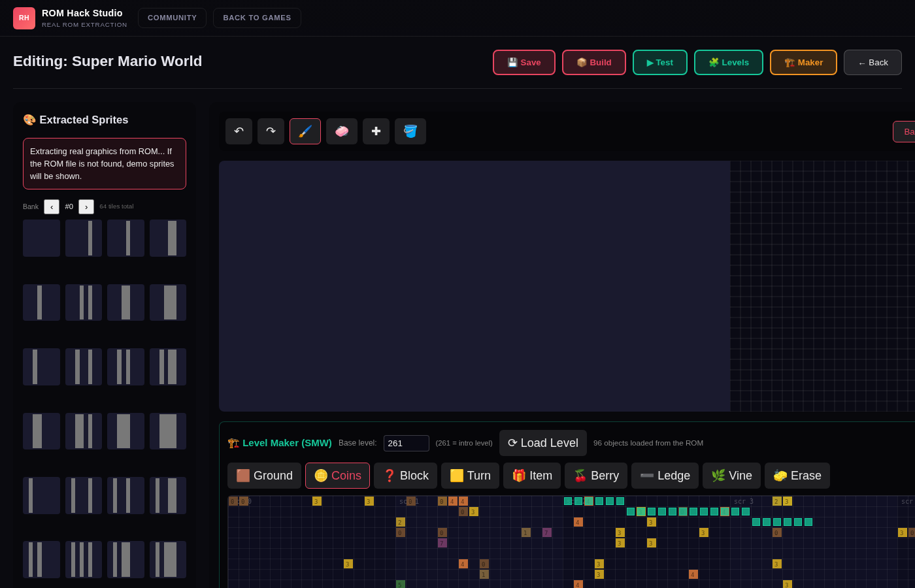This screenshot has width=915, height=588.
Task: Click the "#0" bank number
Action: (69, 206)
